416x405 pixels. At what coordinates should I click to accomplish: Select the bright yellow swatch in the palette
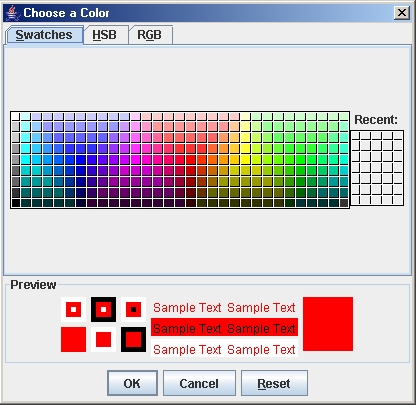pos(245,159)
